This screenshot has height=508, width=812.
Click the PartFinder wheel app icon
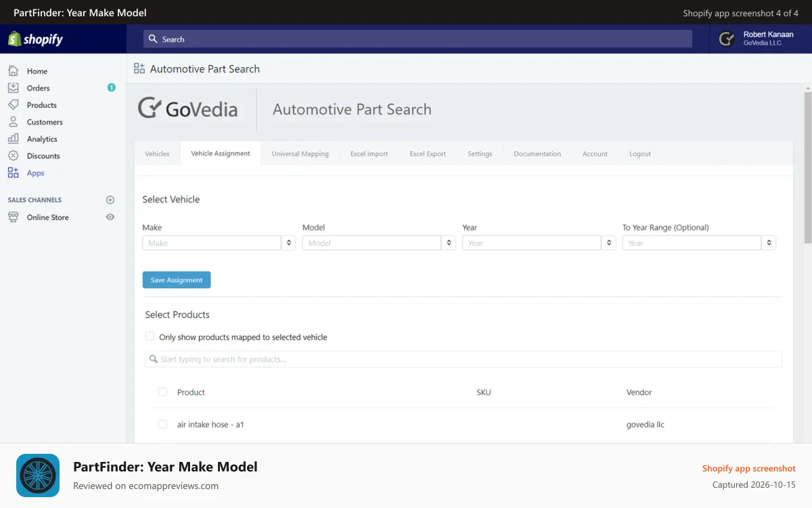[38, 475]
